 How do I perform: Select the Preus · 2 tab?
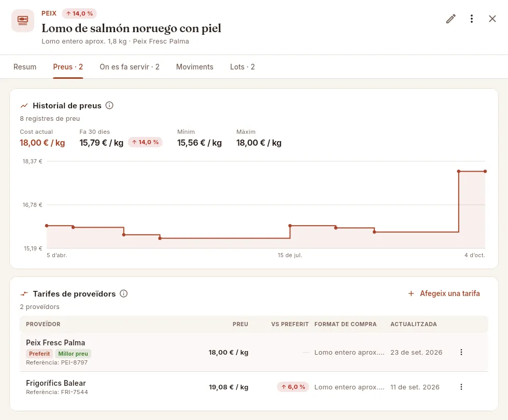(x=68, y=67)
